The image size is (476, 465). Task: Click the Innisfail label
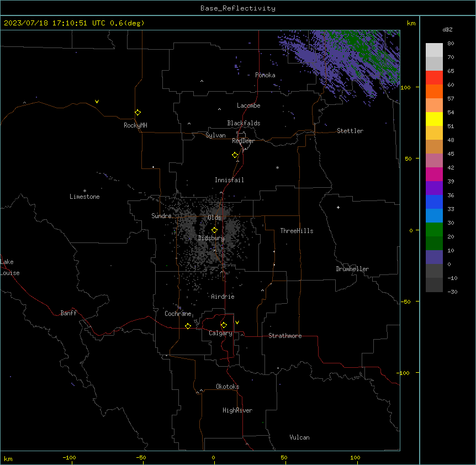229,180
